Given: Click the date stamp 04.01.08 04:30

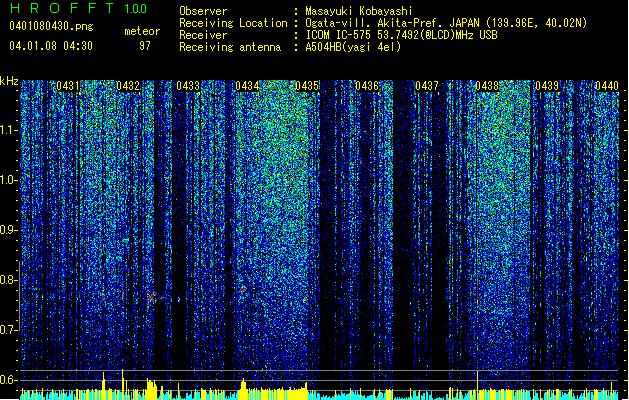Looking at the screenshot, I should click(51, 46).
